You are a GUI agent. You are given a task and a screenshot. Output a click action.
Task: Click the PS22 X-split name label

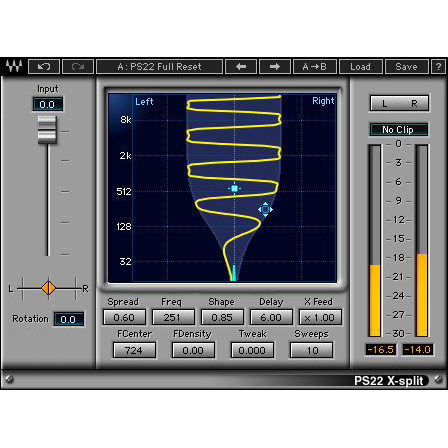[x=389, y=380]
